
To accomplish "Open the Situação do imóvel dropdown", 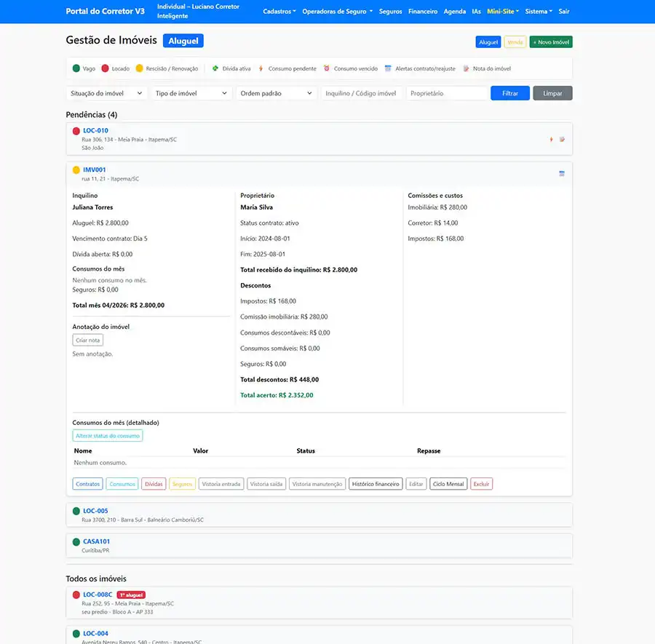I will click(x=106, y=93).
